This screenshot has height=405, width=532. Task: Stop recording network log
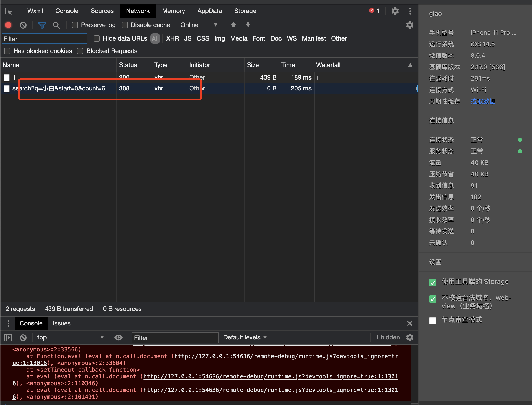8,25
